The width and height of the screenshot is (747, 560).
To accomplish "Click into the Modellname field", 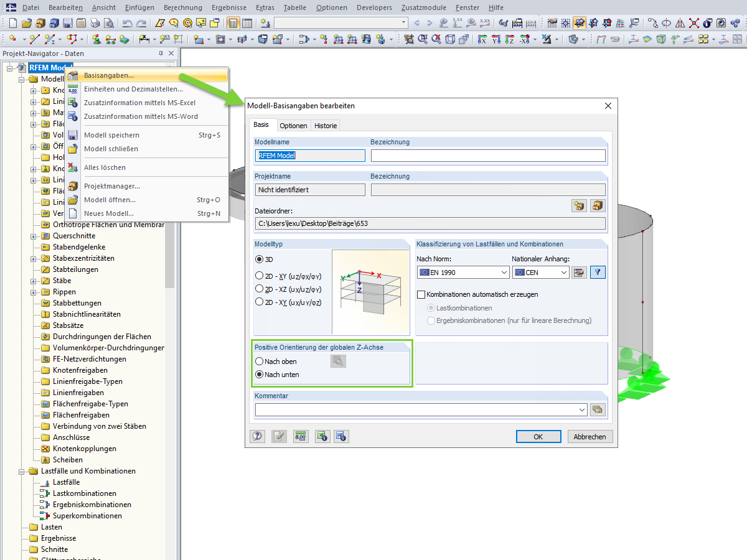I will pyautogui.click(x=310, y=156).
